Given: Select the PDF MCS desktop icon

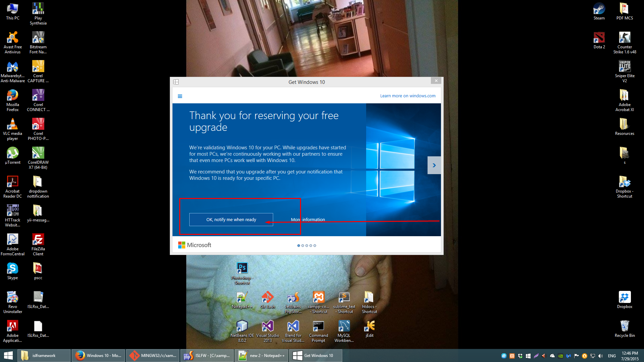Looking at the screenshot, I should point(625,11).
